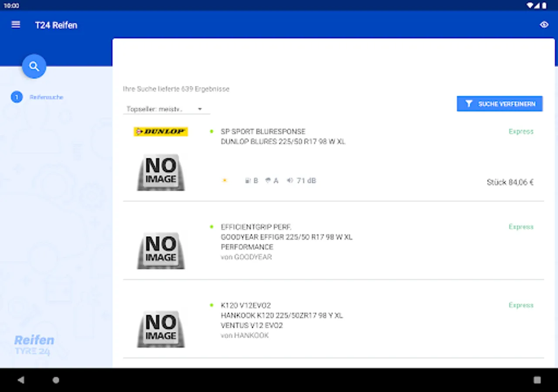
Task: Select HANKOOK K120 225/50ZR17 98 Y XL
Action: coord(282,315)
